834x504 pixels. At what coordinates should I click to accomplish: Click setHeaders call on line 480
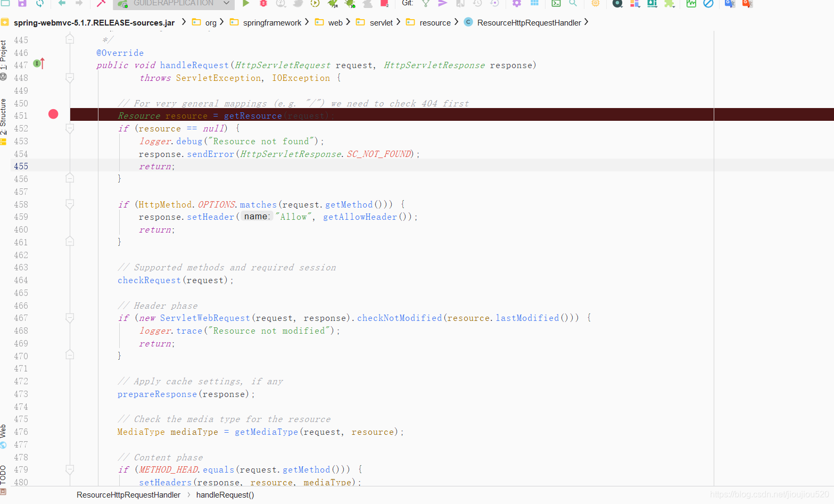pos(165,482)
